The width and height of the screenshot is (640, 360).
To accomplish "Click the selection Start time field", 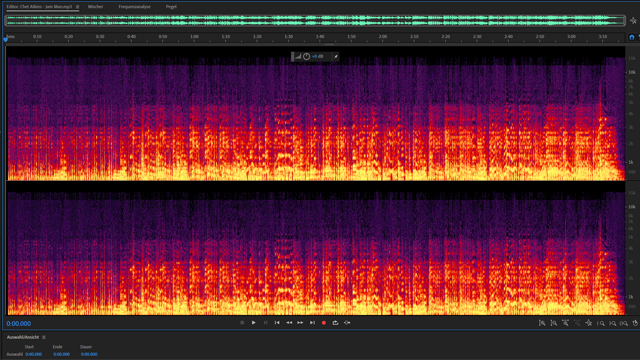I will click(x=33, y=354).
